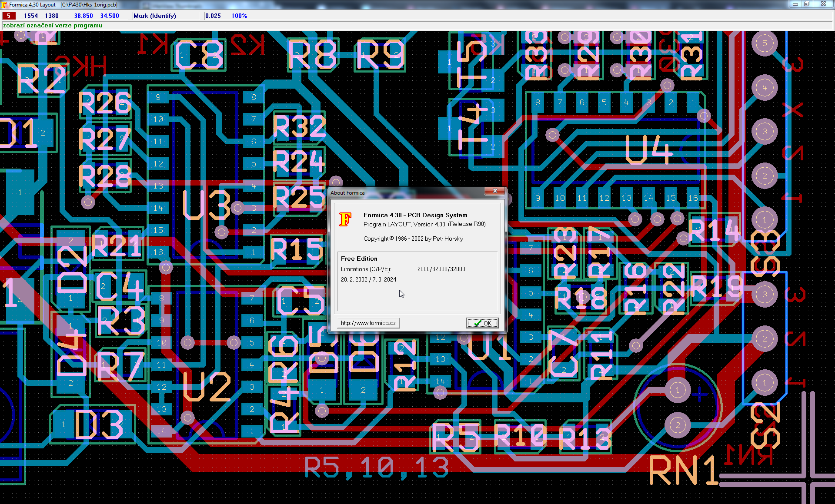Screen dimensions: 835x504
Task: Select the R27 resistor on the PCB
Action: (x=105, y=139)
